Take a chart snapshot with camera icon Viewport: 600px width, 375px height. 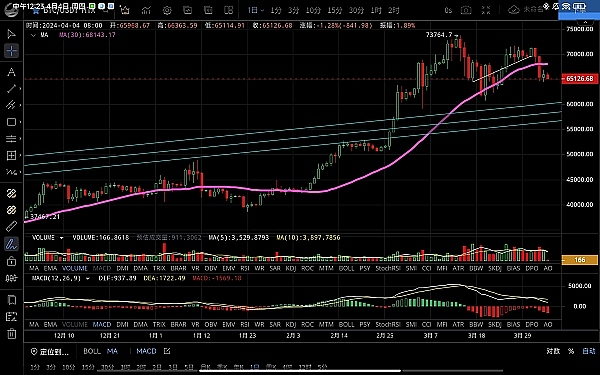[466, 10]
